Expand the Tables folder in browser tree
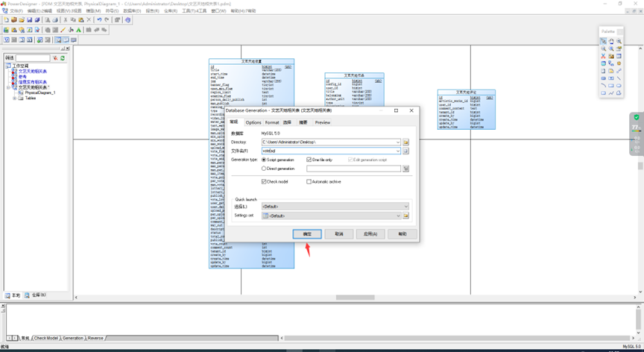 pyautogui.click(x=14, y=98)
